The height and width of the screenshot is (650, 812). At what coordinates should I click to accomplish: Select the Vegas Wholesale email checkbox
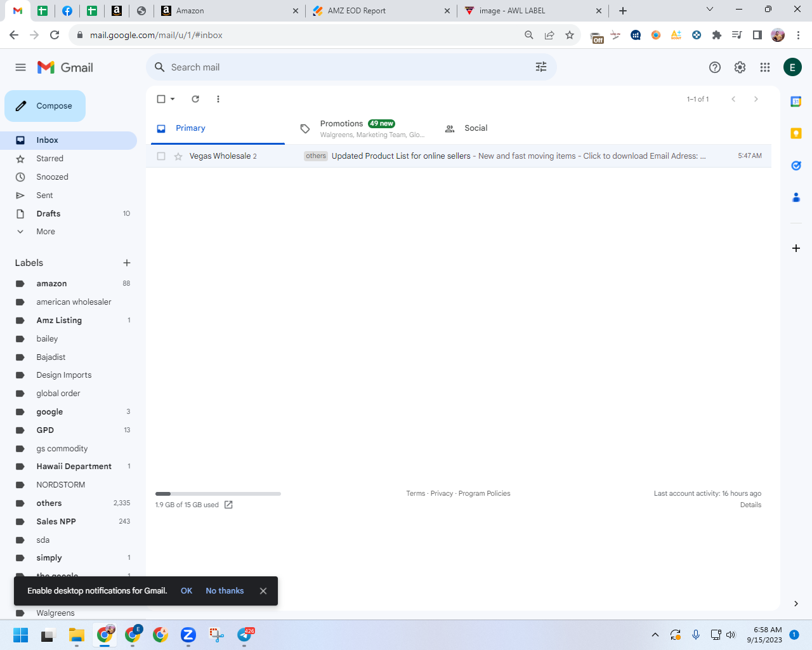(161, 156)
